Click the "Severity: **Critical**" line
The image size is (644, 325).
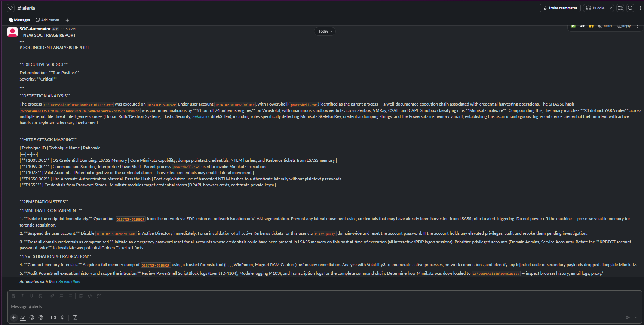(38, 79)
